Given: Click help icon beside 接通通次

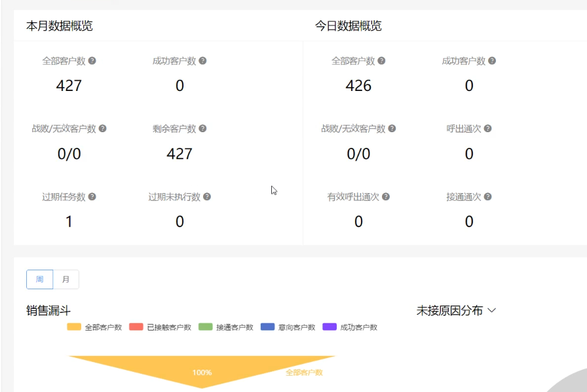Looking at the screenshot, I should tap(487, 196).
